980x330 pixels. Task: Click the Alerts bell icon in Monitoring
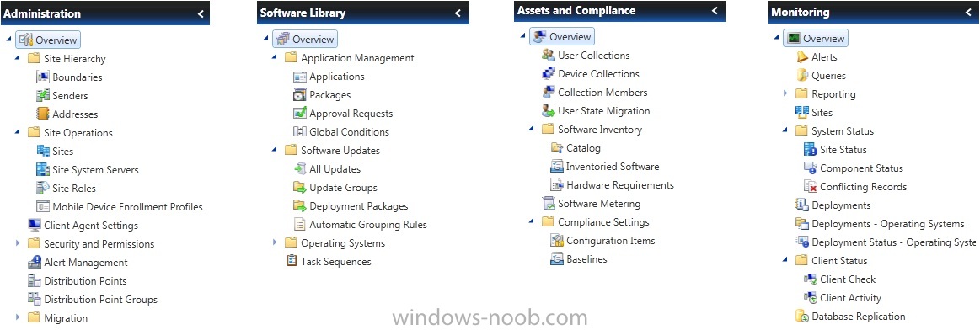point(802,56)
